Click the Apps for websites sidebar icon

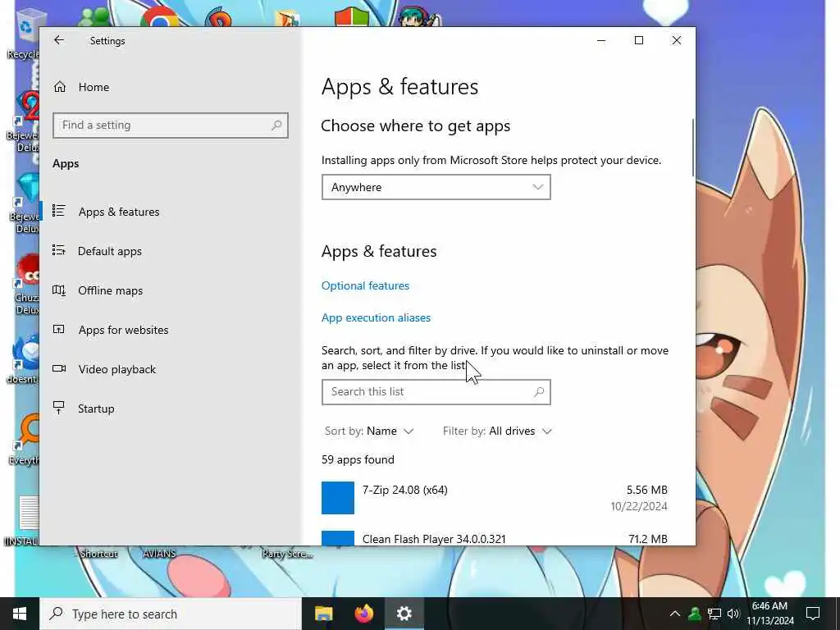[x=59, y=330]
